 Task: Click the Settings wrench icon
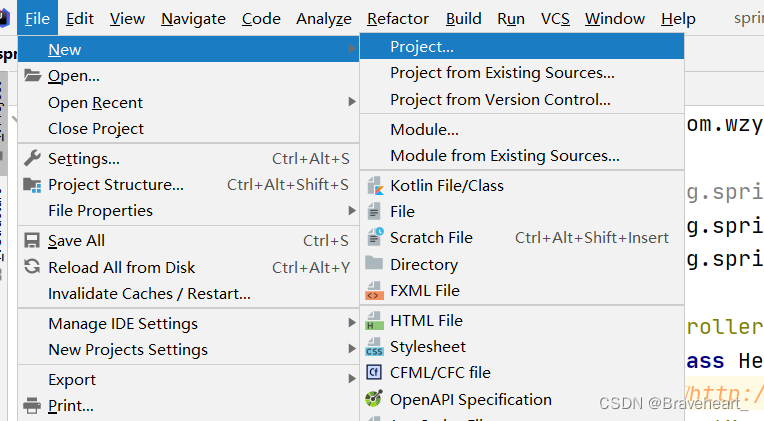point(32,158)
